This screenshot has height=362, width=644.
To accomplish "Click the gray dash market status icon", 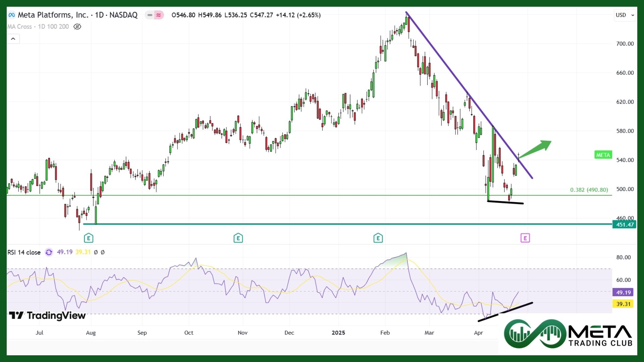I will (x=150, y=15).
